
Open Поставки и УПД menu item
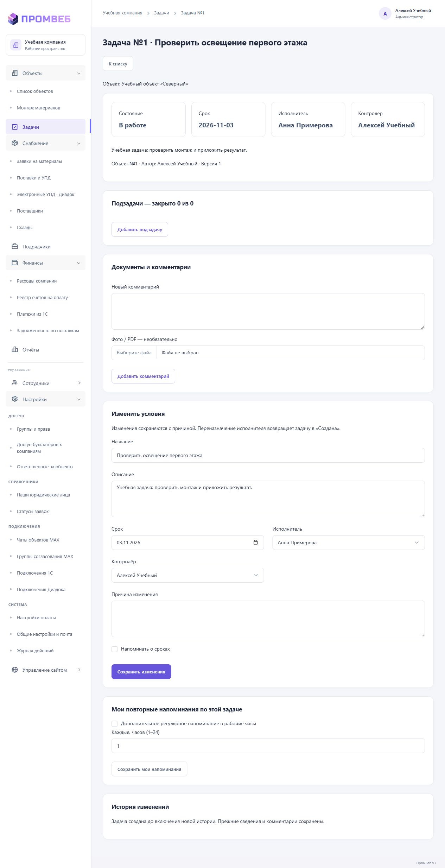[x=34, y=178]
